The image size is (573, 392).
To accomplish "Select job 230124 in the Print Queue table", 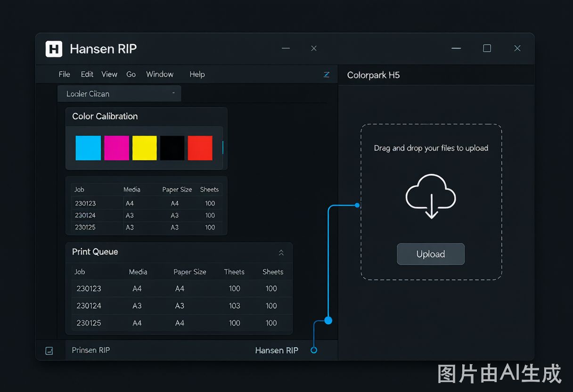I will (x=182, y=306).
